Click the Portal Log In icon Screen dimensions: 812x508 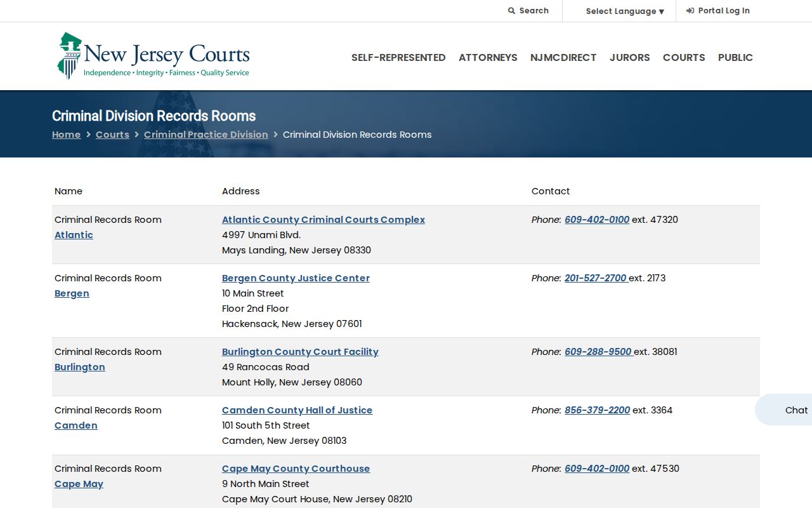(x=690, y=11)
